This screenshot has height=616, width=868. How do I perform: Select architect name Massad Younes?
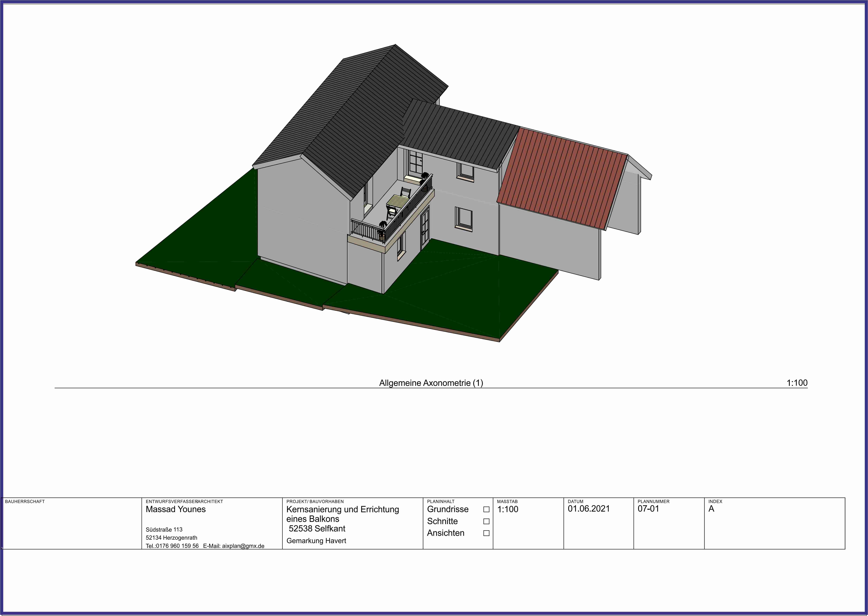[176, 509]
